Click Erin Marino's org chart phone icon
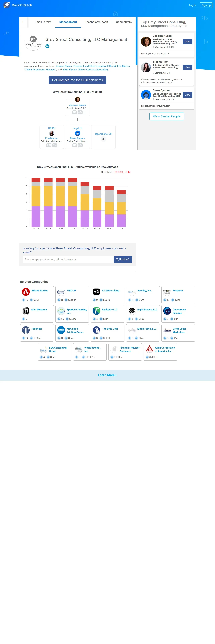This screenshot has width=215, height=644. pyautogui.click(x=55, y=145)
